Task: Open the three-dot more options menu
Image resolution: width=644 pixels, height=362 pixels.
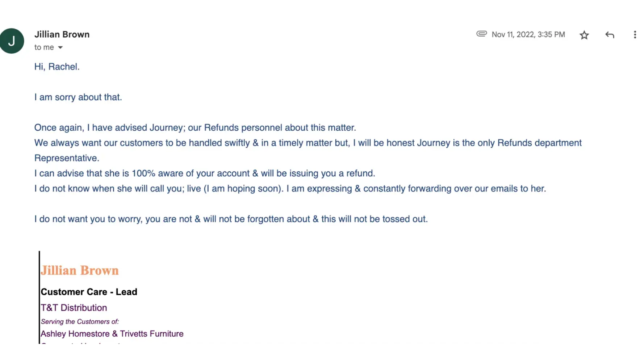Action: pyautogui.click(x=635, y=35)
